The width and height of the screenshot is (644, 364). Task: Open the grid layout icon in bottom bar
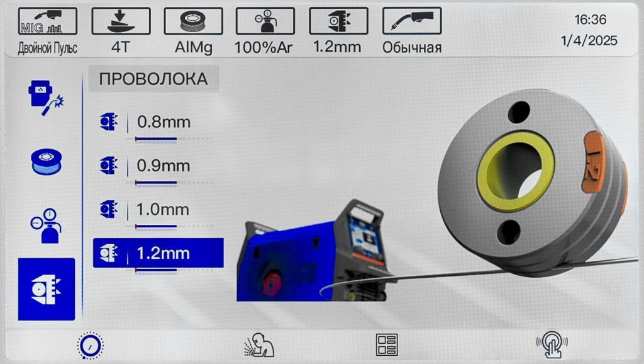tap(387, 344)
